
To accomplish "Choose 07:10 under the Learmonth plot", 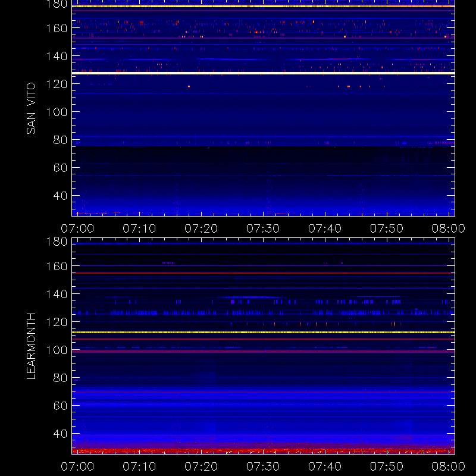I will pos(139,466).
